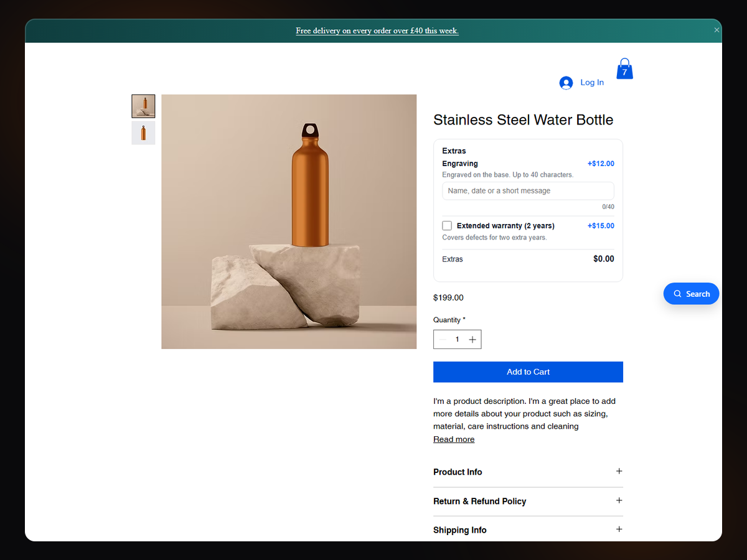The height and width of the screenshot is (560, 747).
Task: Open the free delivery promotion link
Action: click(x=377, y=30)
